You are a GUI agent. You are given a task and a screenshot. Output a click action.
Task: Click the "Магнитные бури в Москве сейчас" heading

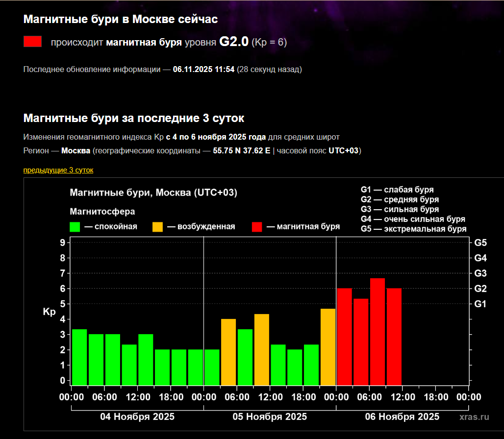click(121, 19)
